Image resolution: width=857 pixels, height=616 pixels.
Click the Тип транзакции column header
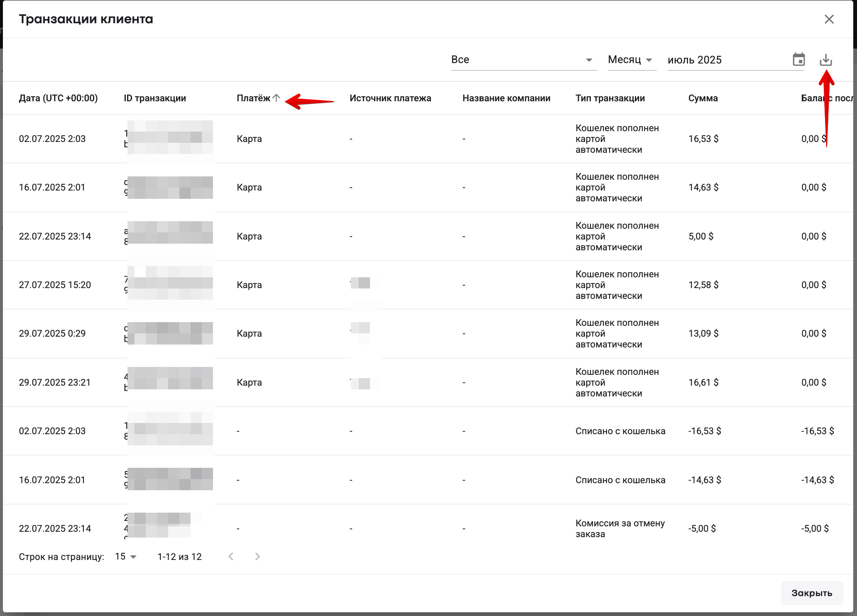(610, 98)
